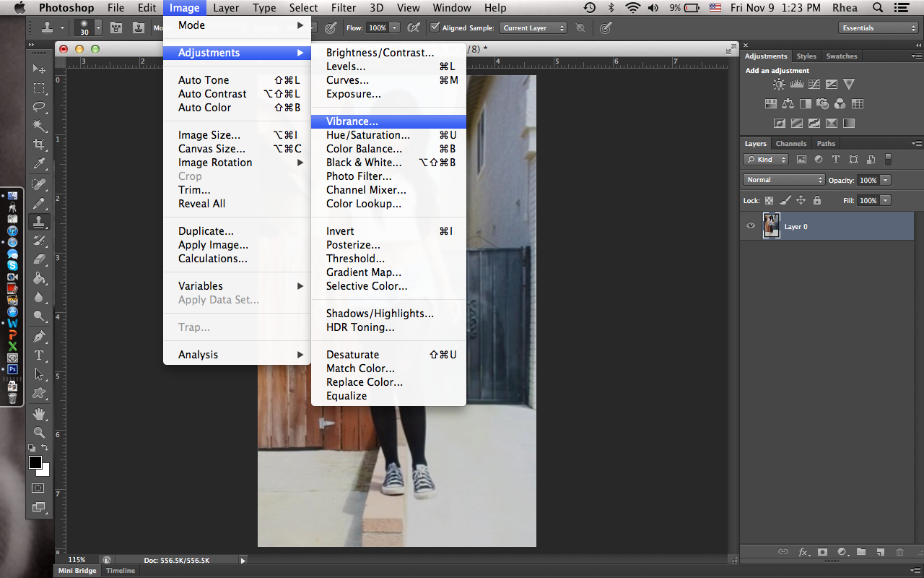Select the Move tool
The width and height of the screenshot is (924, 578).
[x=39, y=69]
